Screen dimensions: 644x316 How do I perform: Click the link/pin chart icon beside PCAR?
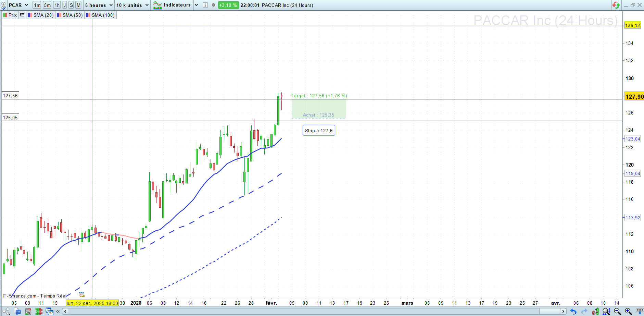[x=4, y=5]
